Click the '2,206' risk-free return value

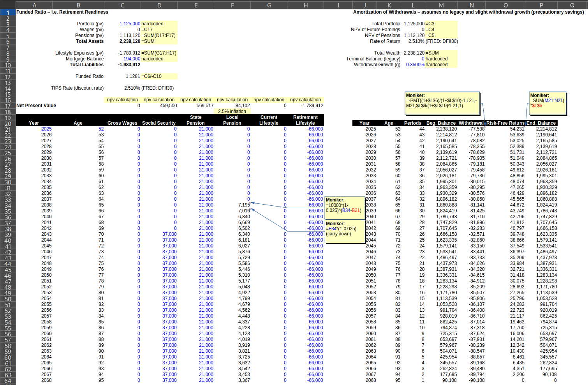click(x=518, y=374)
